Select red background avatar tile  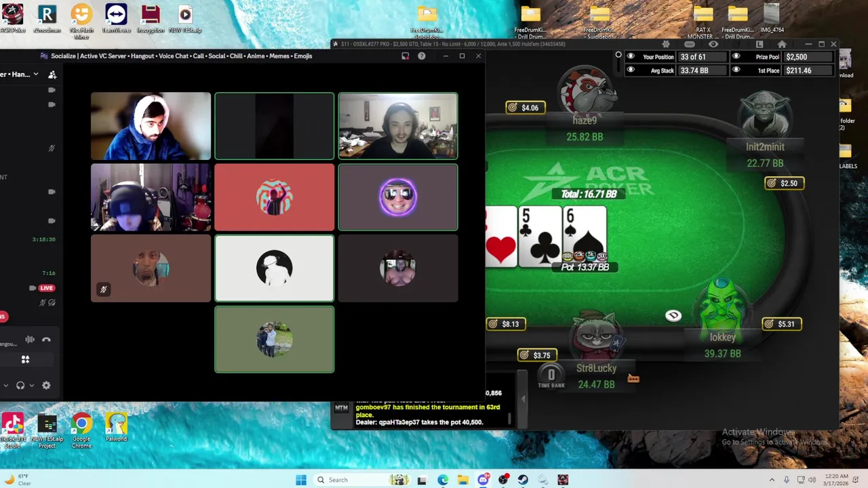275,197
